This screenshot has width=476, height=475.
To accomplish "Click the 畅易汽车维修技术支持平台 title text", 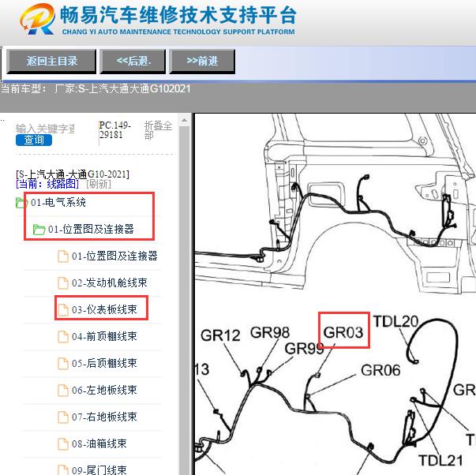I will (178, 15).
